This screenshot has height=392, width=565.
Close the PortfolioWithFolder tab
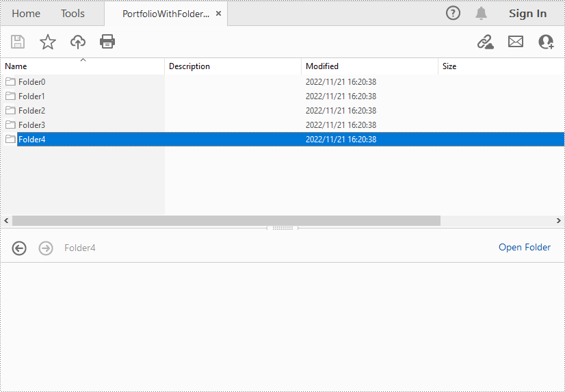[218, 13]
